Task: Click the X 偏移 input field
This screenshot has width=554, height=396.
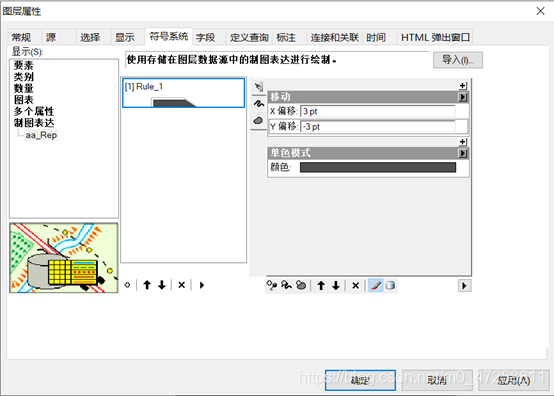Action: [x=378, y=111]
